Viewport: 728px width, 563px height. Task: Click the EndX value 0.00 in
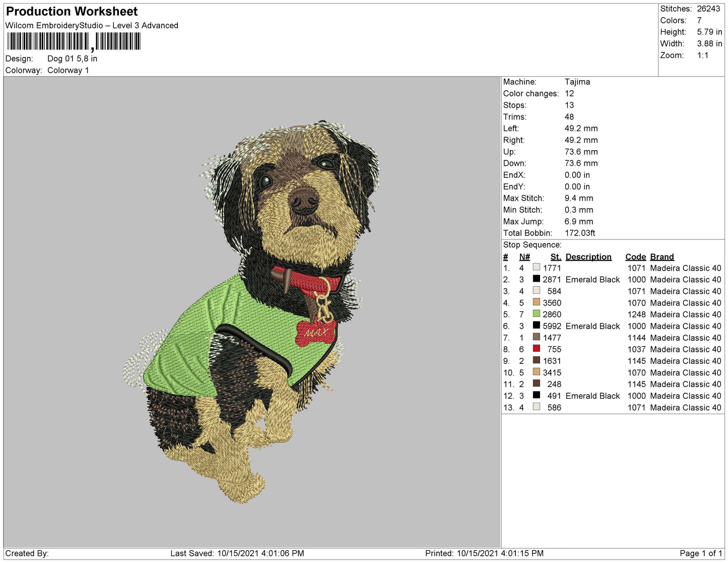tap(577, 175)
